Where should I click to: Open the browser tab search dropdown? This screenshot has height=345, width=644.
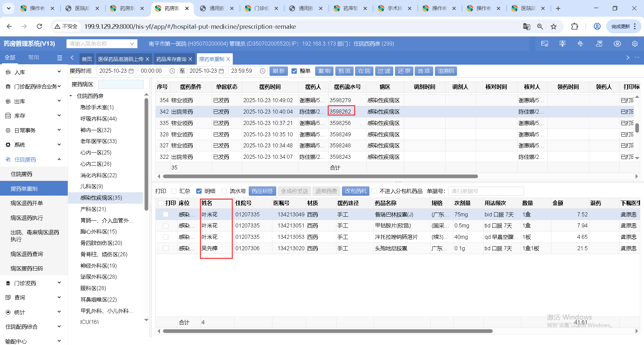point(8,8)
